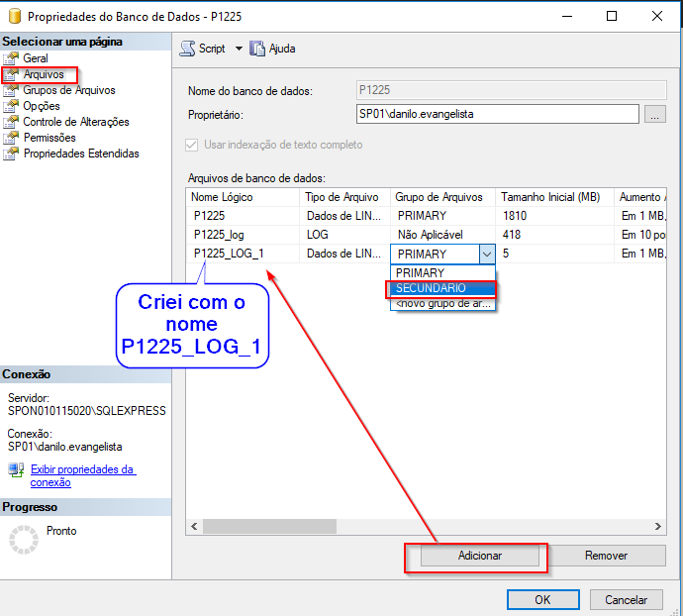Screen dimensions: 683x616
Task: Click the Propriedades Estendidas page icon
Action: [x=11, y=154]
